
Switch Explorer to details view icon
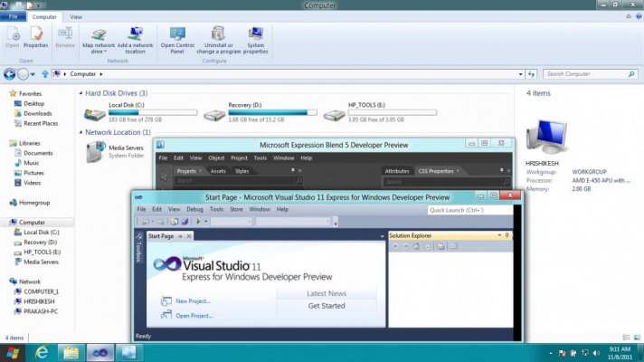[626, 338]
